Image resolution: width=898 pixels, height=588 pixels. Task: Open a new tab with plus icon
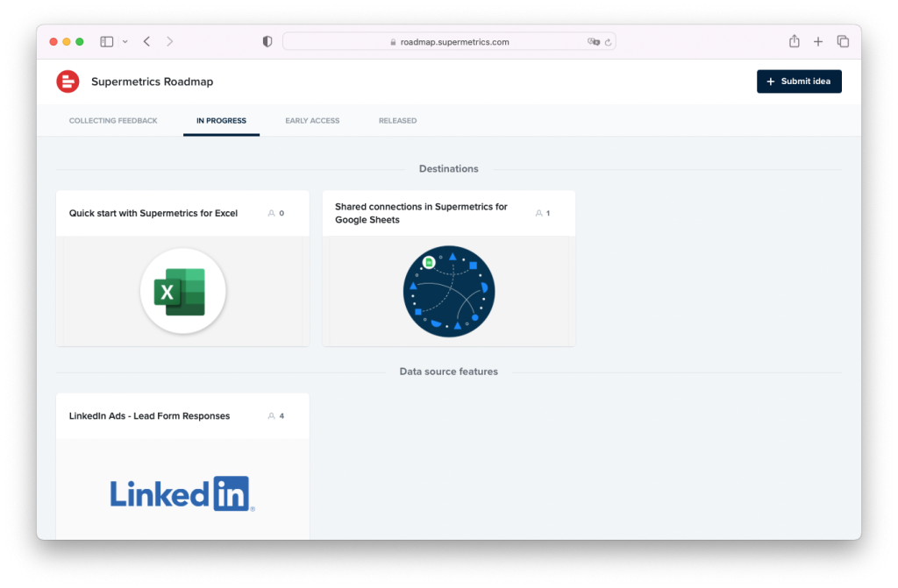(818, 41)
